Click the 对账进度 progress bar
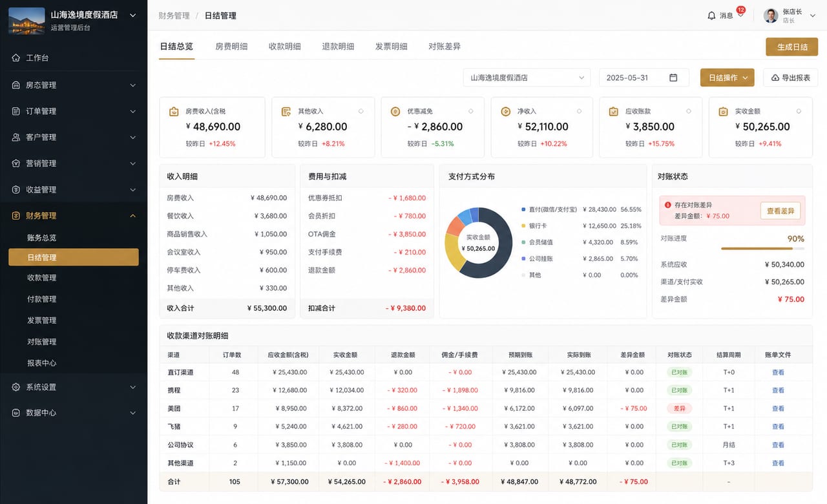 [762, 248]
